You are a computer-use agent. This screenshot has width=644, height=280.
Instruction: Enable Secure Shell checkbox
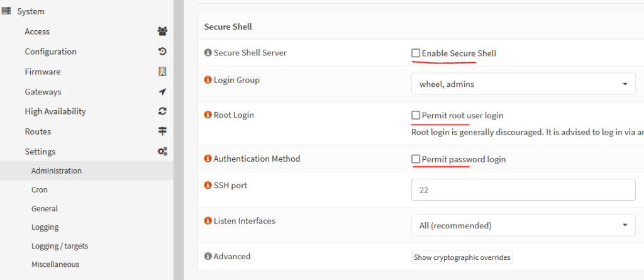tap(416, 53)
